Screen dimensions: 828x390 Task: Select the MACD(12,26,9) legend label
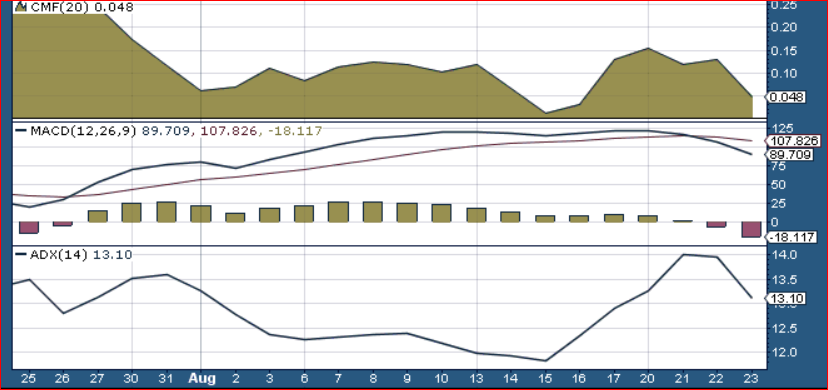[84, 130]
